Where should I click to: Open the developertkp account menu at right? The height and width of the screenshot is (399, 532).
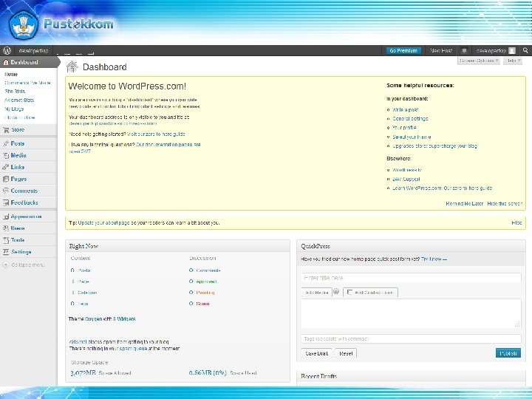coord(491,50)
